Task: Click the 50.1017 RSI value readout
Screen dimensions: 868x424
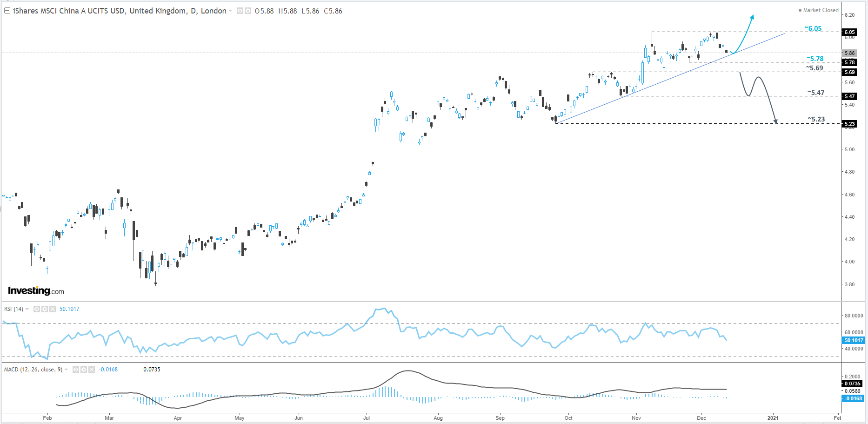Action: pyautogui.click(x=69, y=309)
